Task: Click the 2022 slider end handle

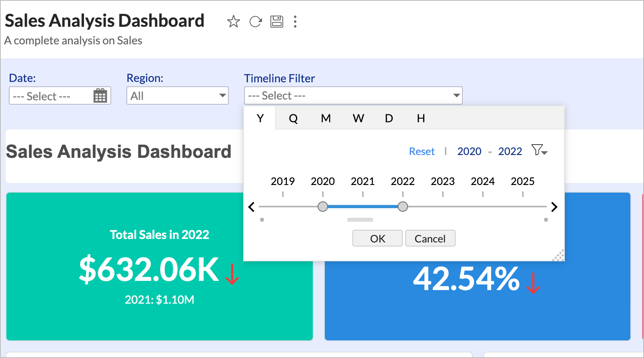Action: 403,207
